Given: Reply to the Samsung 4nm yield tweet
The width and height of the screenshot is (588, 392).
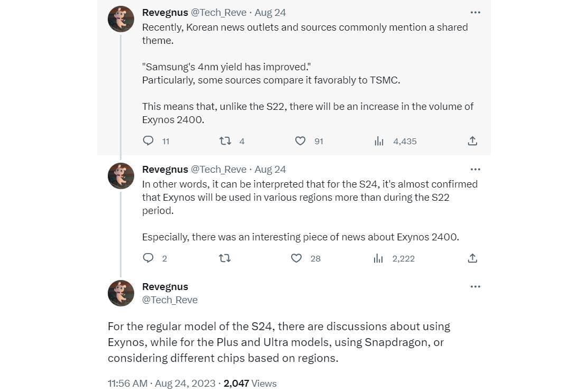Looking at the screenshot, I should tap(149, 141).
